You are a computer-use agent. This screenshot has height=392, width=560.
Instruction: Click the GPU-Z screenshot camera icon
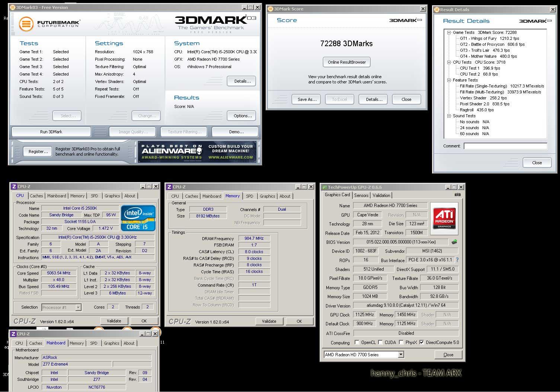(458, 195)
